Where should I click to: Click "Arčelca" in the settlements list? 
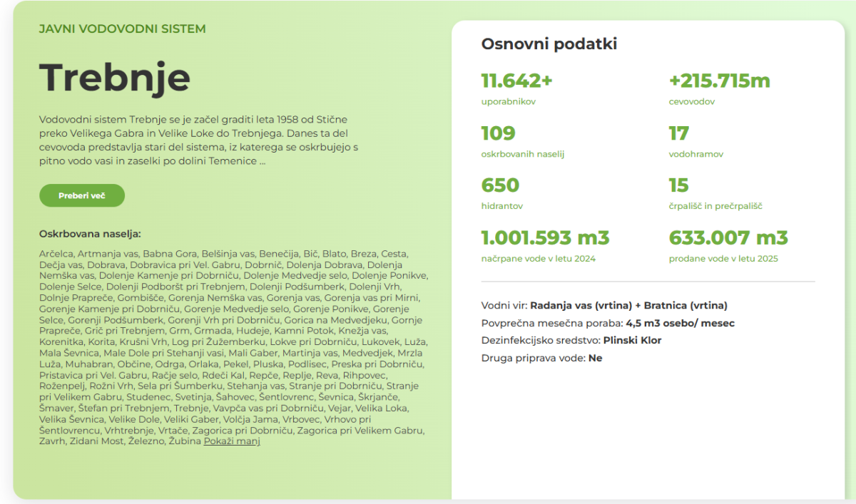(x=56, y=254)
